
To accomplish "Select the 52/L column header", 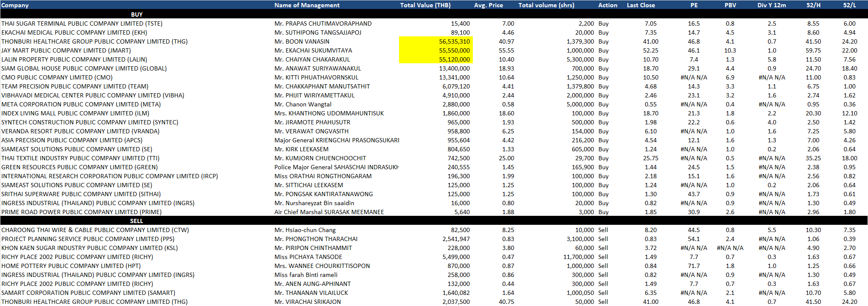I will pyautogui.click(x=850, y=5).
